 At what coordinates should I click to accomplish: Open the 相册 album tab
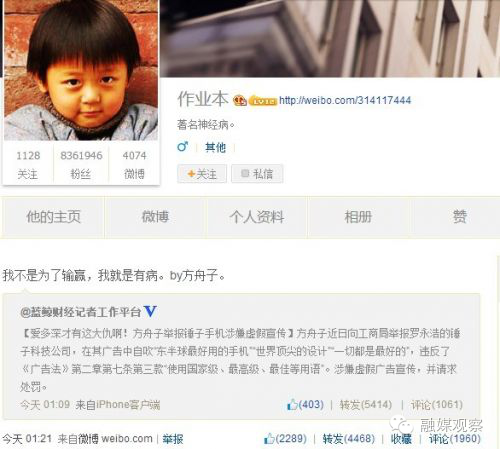(358, 217)
